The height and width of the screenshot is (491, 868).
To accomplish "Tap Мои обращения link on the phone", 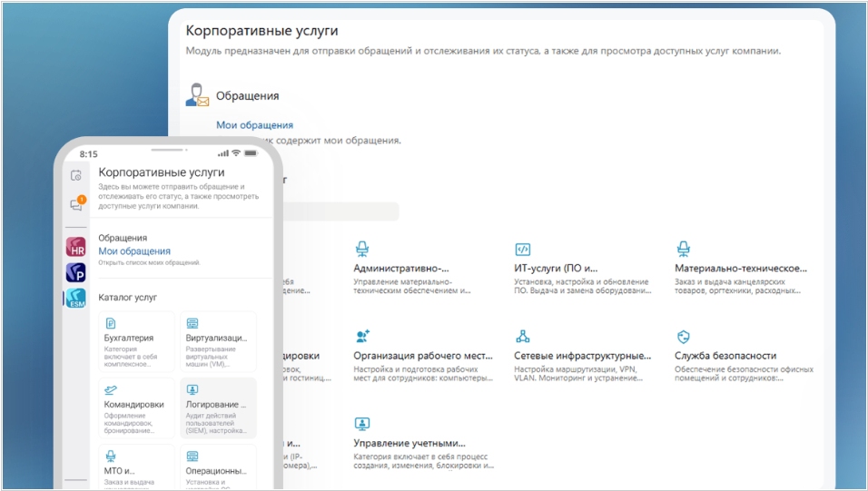I will point(134,251).
